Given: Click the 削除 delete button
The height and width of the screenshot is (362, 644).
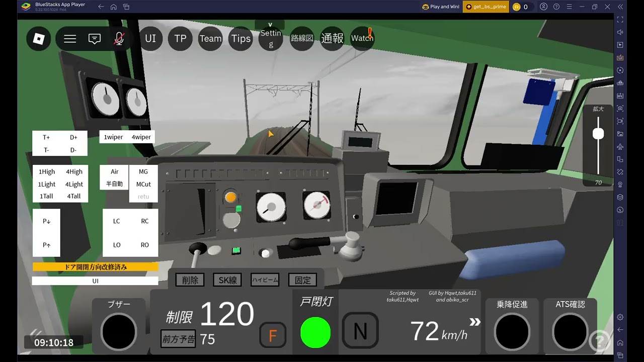Looking at the screenshot, I should click(190, 280).
